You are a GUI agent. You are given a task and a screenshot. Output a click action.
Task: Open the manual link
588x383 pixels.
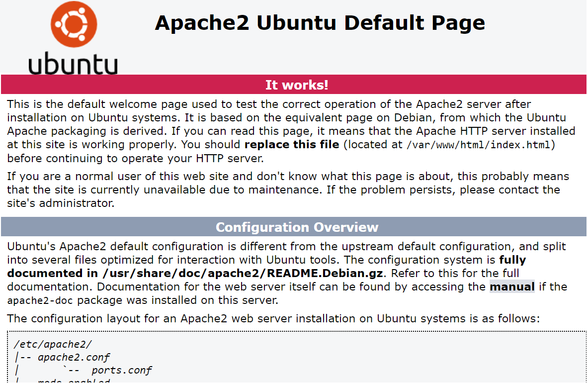pos(512,287)
